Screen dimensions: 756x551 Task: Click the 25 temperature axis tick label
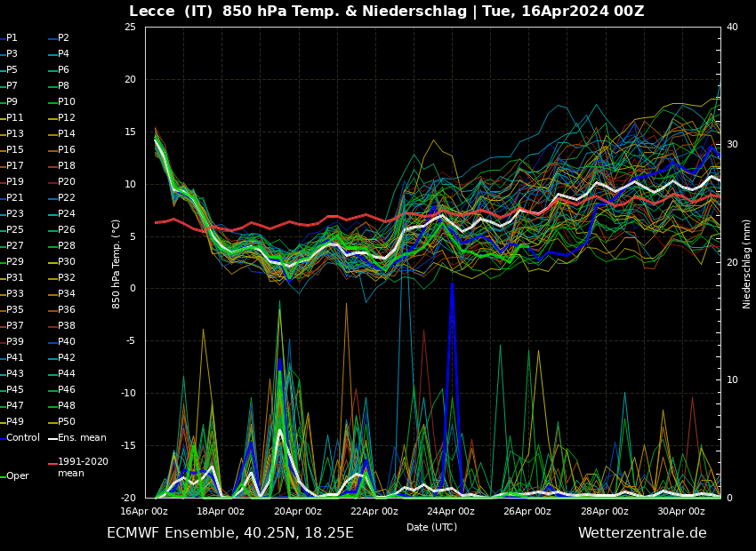pyautogui.click(x=130, y=27)
